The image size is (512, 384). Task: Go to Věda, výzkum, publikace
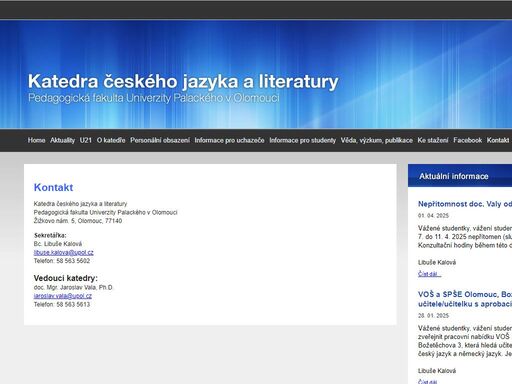point(376,140)
